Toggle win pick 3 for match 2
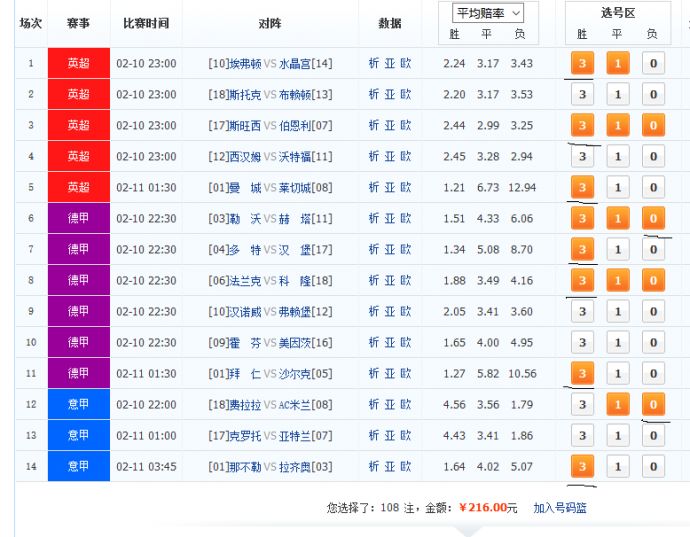The width and height of the screenshot is (690, 537). (582, 94)
